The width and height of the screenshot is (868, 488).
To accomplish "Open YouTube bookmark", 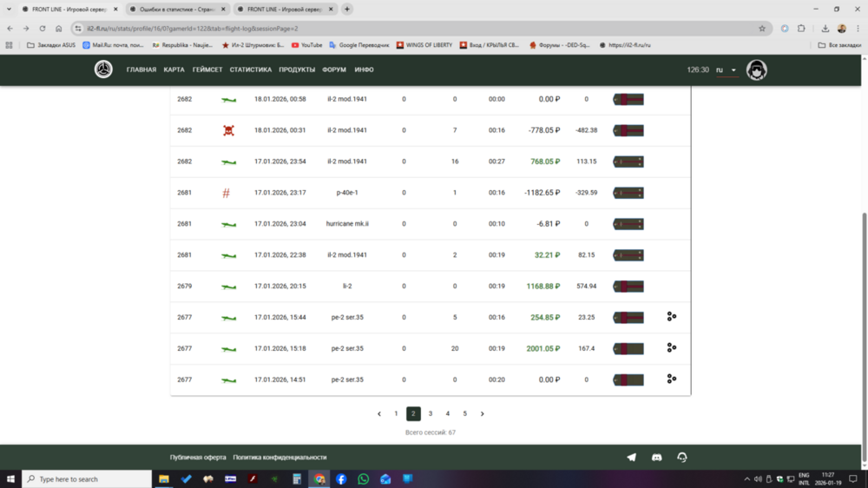I will [x=306, y=45].
